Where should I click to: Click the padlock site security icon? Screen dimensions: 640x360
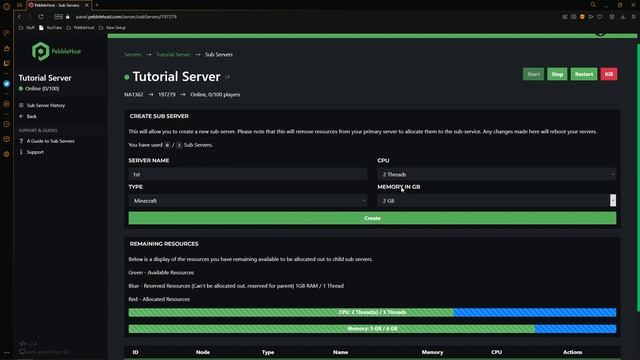click(x=68, y=17)
